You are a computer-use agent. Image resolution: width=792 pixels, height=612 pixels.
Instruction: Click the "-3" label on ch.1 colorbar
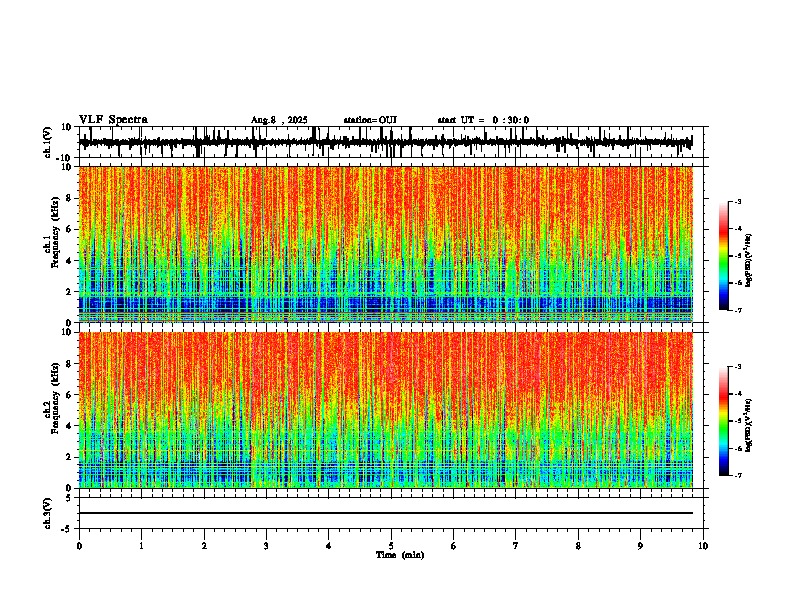click(737, 201)
